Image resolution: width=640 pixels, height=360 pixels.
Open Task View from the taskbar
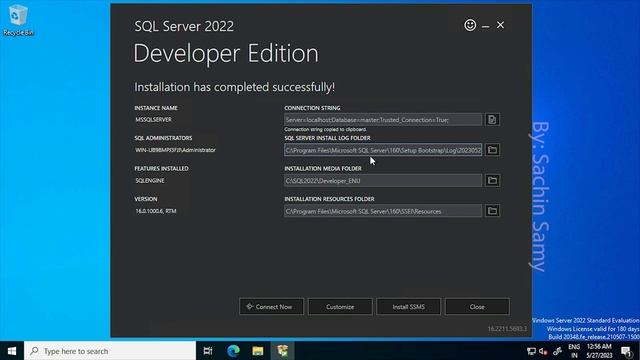click(208, 351)
